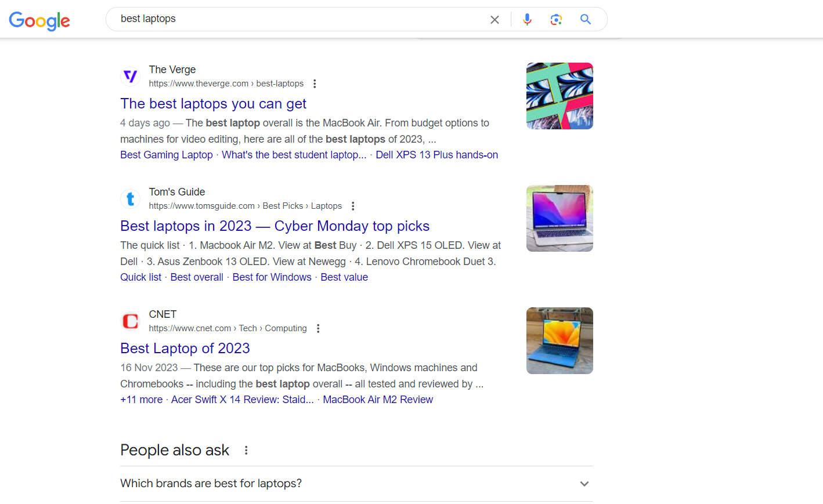Open the three-dot menu for The Verge result
Viewport: 823px width, 504px height.
(x=315, y=84)
